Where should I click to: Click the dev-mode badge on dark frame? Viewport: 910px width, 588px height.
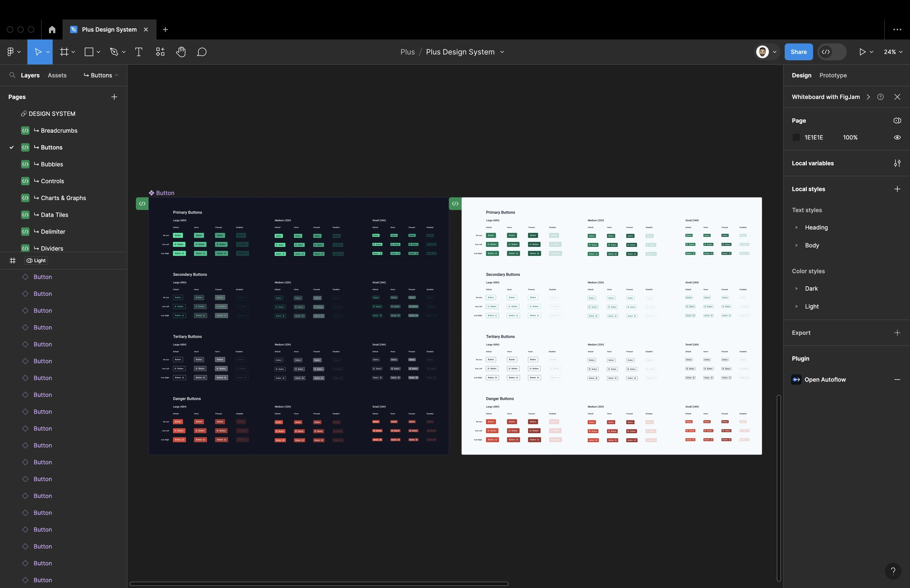tap(142, 203)
